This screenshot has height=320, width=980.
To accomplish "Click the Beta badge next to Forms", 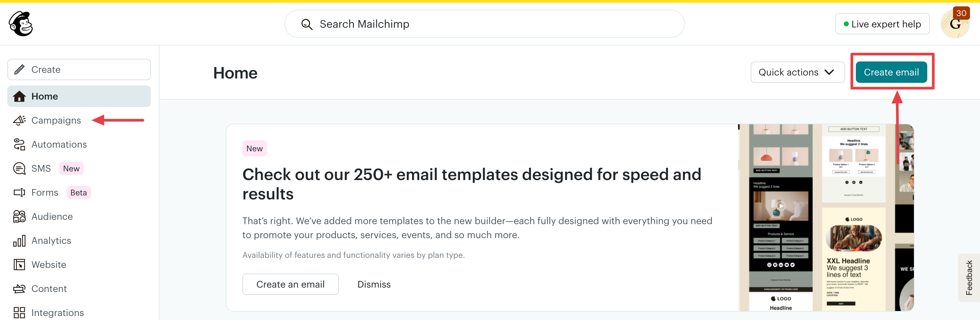I will (78, 192).
